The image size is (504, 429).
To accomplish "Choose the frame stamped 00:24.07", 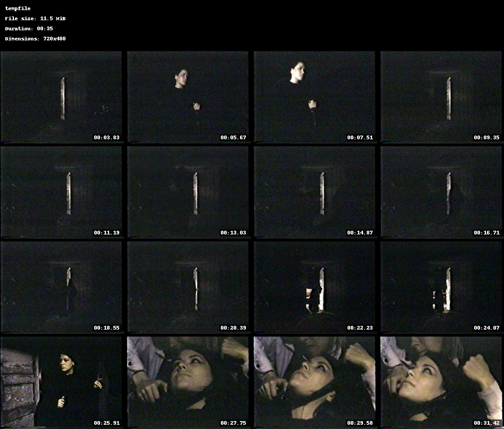I will [441, 287].
